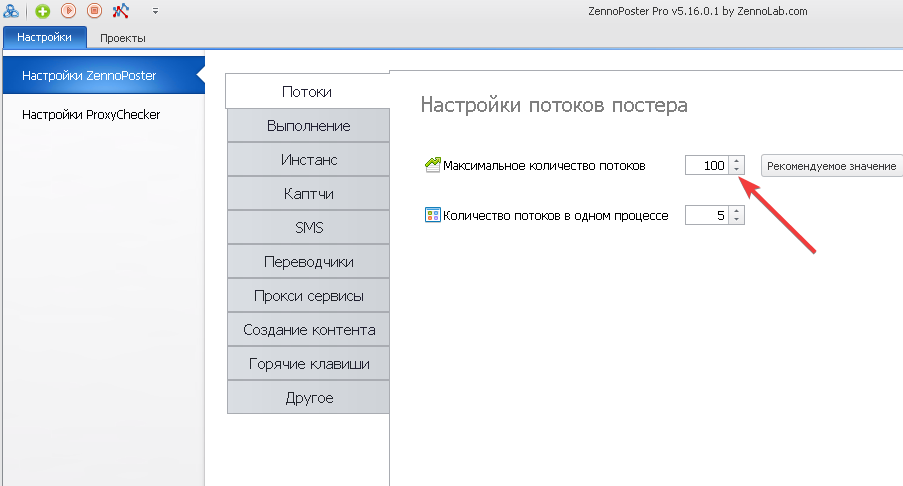Open the Выполнение settings tab
The width and height of the screenshot is (903, 486).
coord(308,126)
